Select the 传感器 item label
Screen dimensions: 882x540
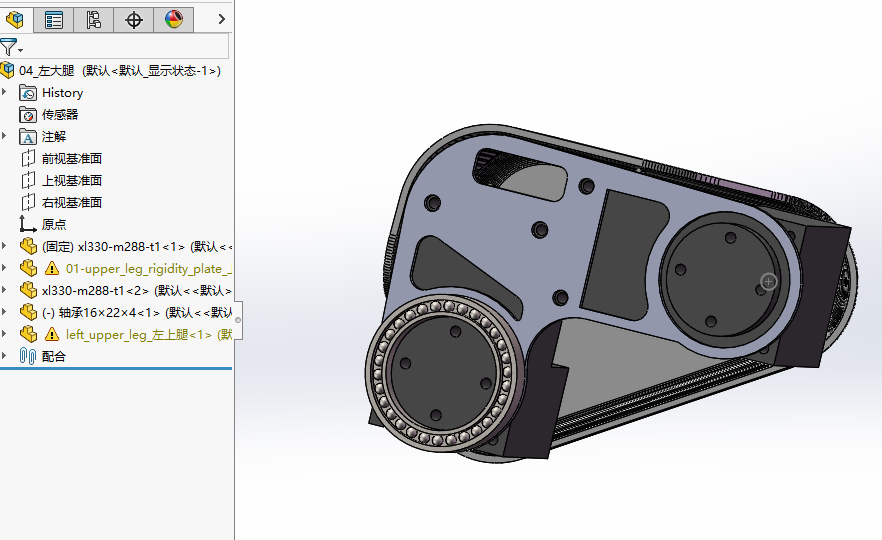pos(60,115)
